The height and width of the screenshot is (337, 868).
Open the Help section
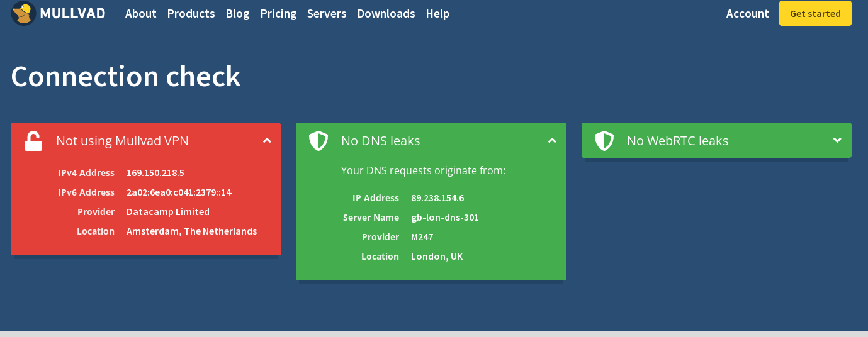click(437, 13)
